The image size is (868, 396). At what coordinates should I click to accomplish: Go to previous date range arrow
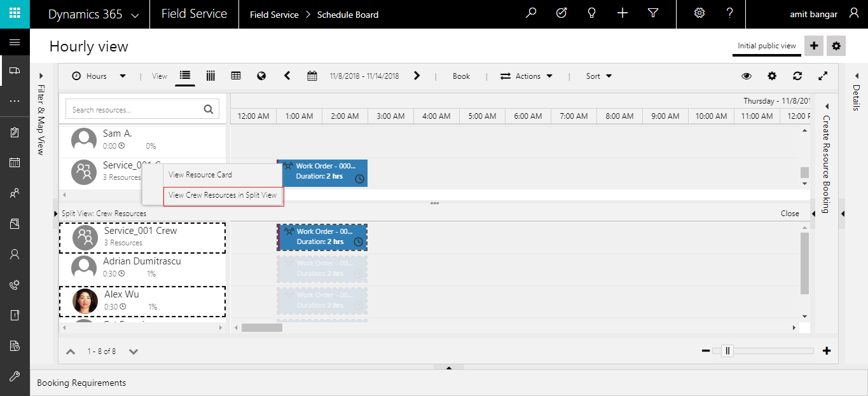coord(287,76)
